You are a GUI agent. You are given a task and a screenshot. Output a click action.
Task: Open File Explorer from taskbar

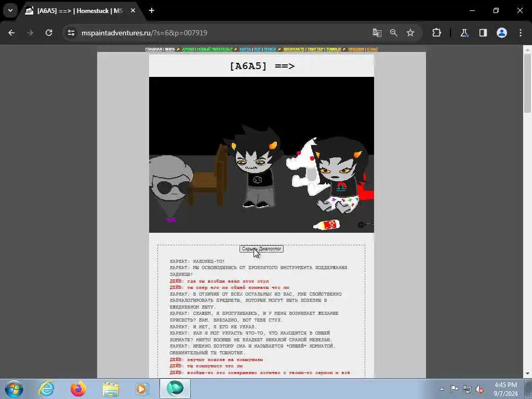[x=111, y=389]
